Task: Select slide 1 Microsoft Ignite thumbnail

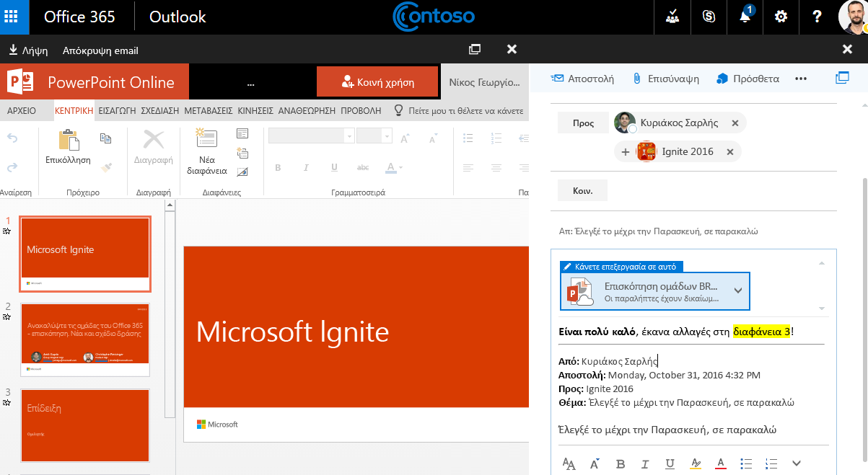Action: tap(85, 253)
